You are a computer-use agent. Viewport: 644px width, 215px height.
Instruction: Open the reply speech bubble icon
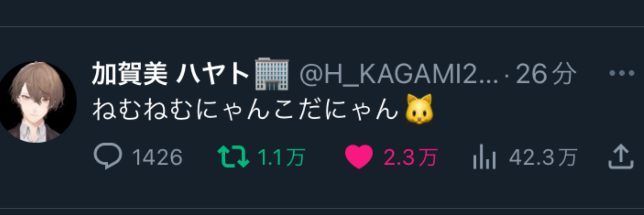click(108, 157)
